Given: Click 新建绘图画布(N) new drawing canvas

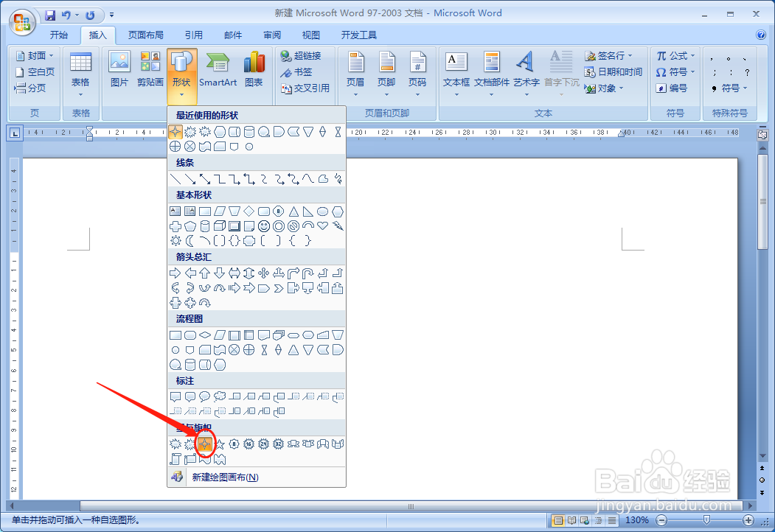Looking at the screenshot, I should coord(257,477).
